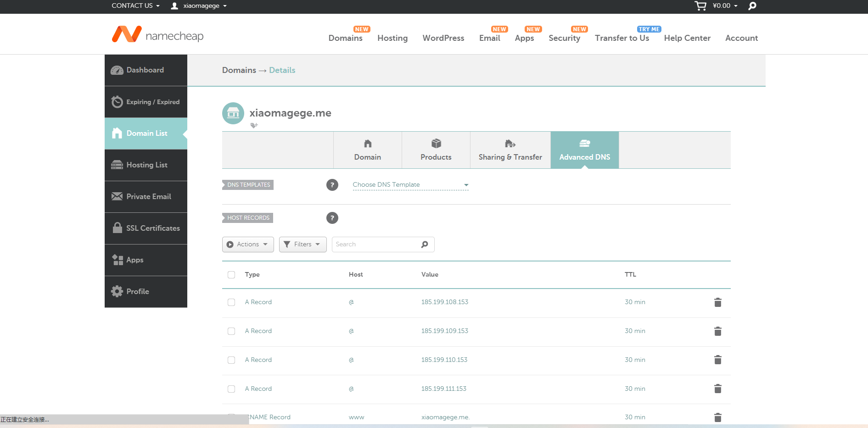Viewport: 868px width, 428px height.
Task: Click the search magnifier in top bar
Action: pos(752,6)
